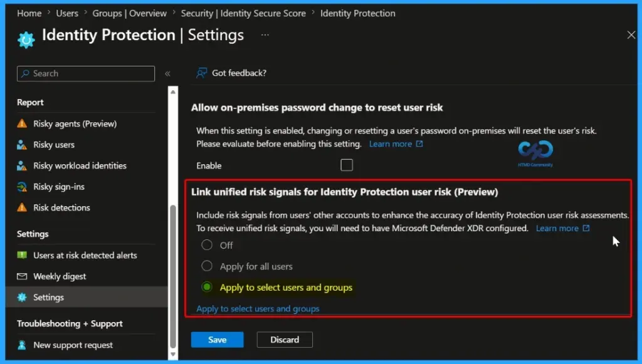
Task: Click the Identity Protection gear icon in header
Action: pos(26,39)
